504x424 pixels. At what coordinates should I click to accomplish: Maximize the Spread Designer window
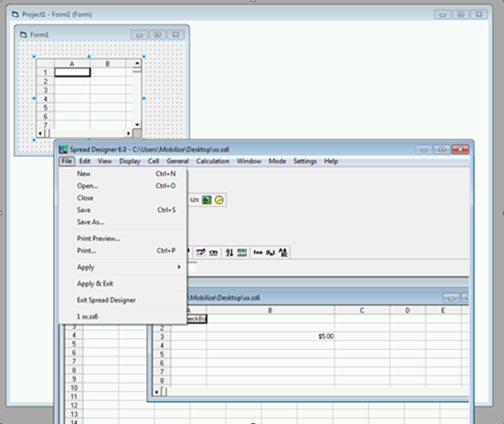[442, 150]
